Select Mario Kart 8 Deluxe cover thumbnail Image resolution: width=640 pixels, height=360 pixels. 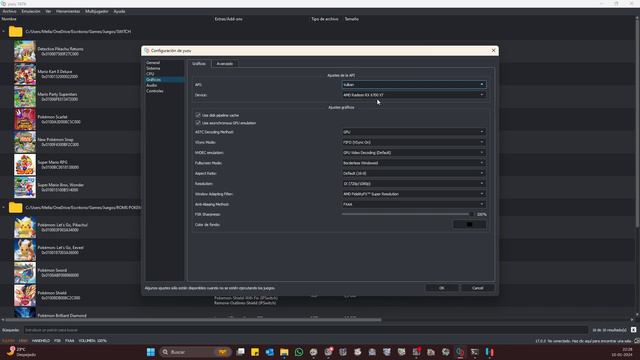(x=25, y=74)
